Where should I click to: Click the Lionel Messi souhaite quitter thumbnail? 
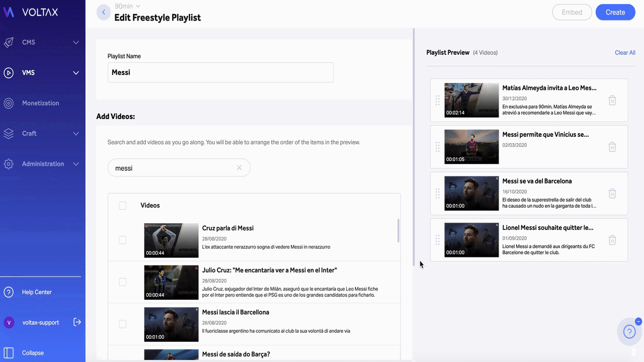pos(471,240)
